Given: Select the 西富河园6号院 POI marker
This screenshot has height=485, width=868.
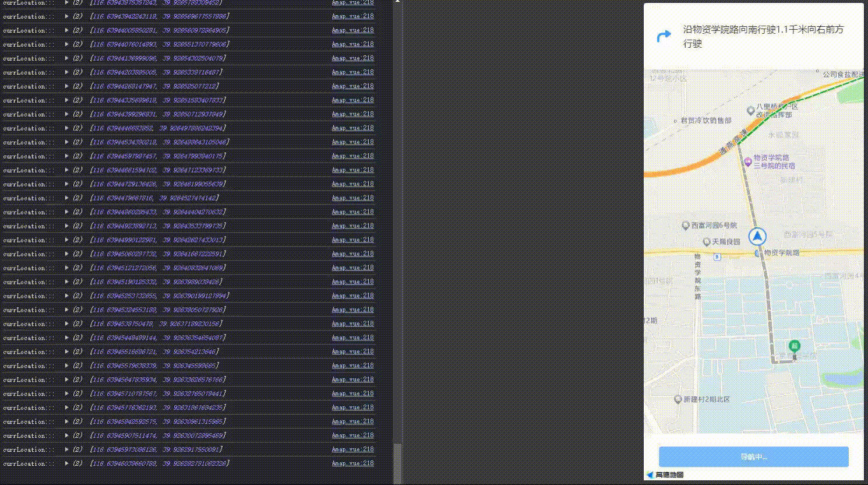Looking at the screenshot, I should click(686, 226).
